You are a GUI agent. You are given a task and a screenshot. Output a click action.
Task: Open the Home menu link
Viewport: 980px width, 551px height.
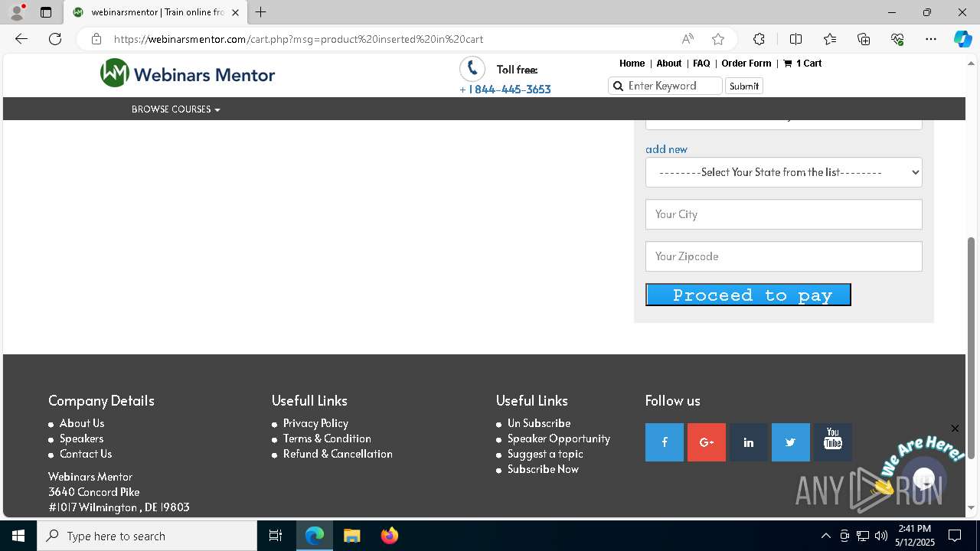click(x=632, y=64)
